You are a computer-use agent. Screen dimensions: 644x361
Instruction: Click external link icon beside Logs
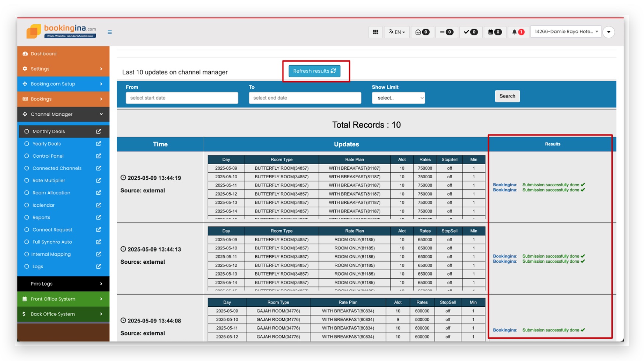click(99, 267)
